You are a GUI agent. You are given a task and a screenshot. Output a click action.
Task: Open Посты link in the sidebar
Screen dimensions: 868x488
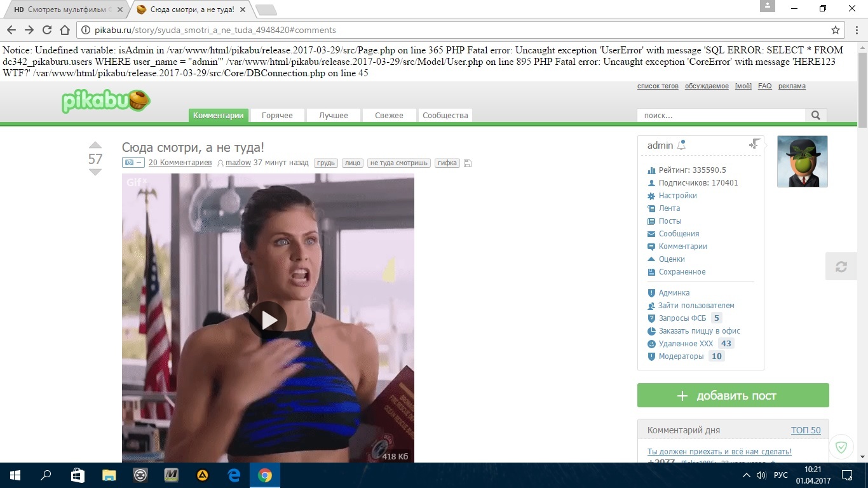[x=670, y=221]
